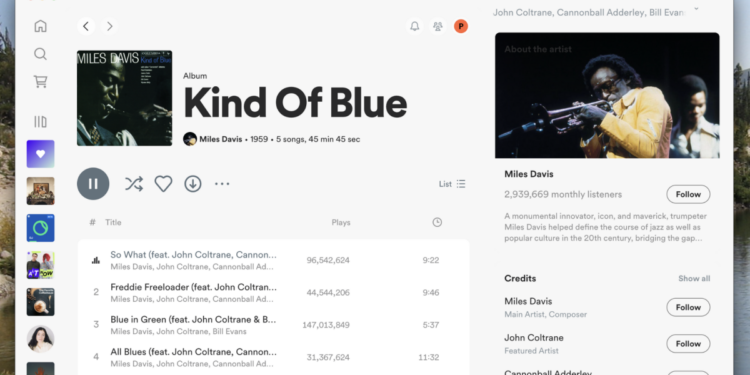
Task: Open the three-dot more options menu
Action: 222,184
